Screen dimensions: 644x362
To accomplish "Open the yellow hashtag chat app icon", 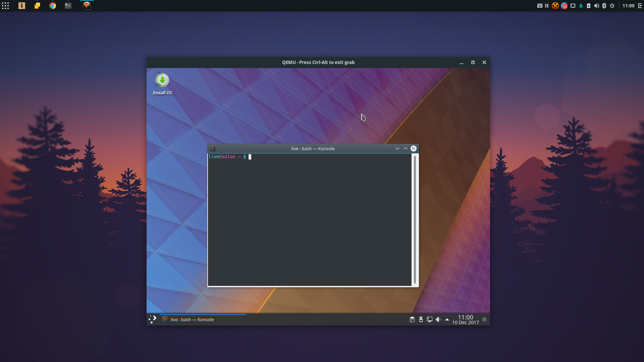I will coord(37,6).
